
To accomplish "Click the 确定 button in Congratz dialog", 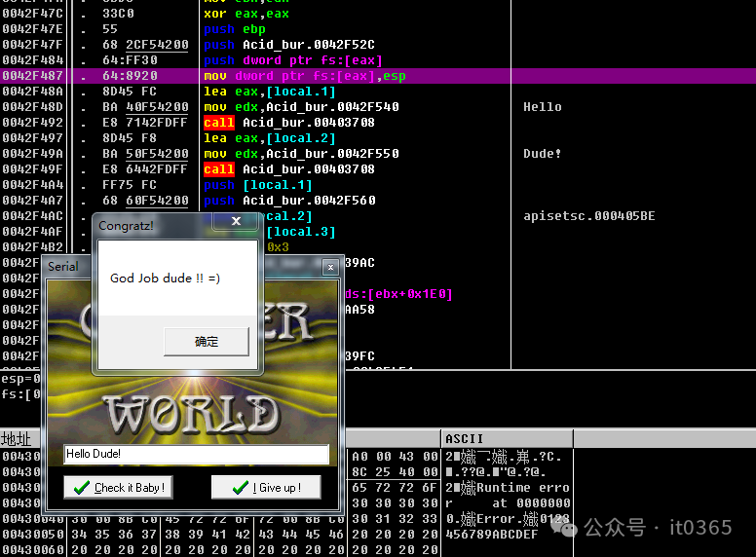I will tap(207, 342).
